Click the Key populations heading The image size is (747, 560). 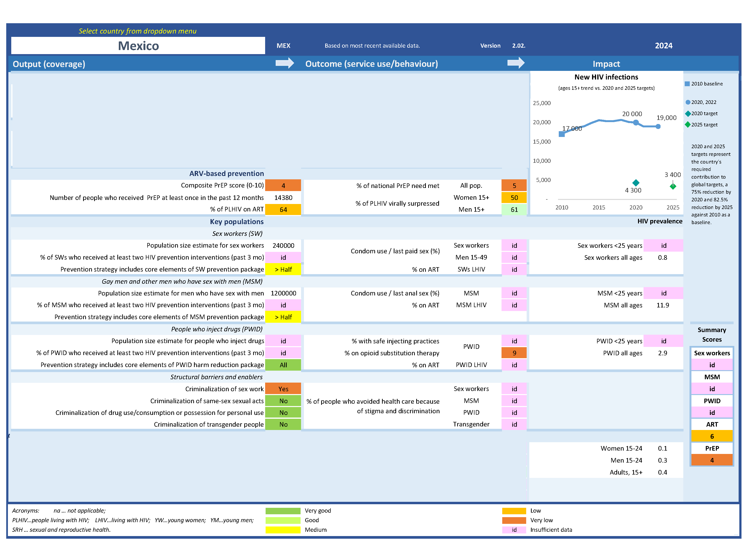tap(236, 221)
